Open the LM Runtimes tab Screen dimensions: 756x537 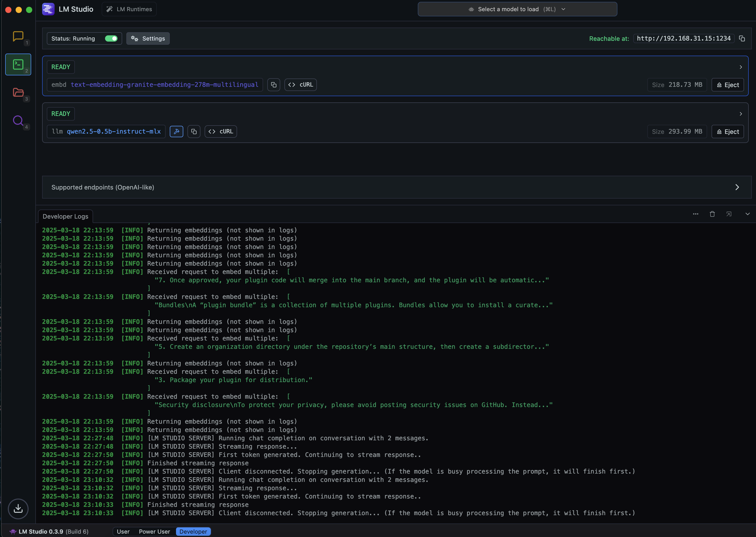pos(129,9)
